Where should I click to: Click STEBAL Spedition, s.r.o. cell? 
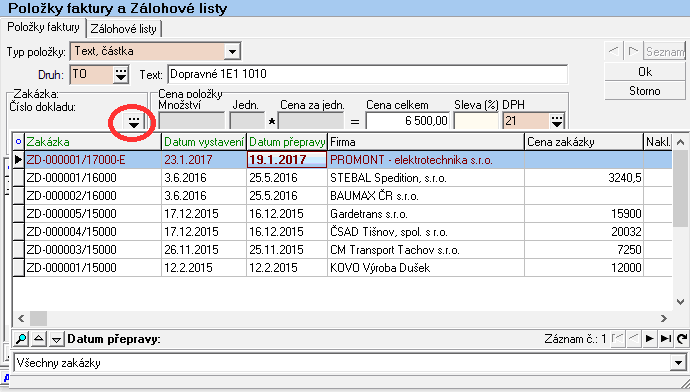(426, 178)
